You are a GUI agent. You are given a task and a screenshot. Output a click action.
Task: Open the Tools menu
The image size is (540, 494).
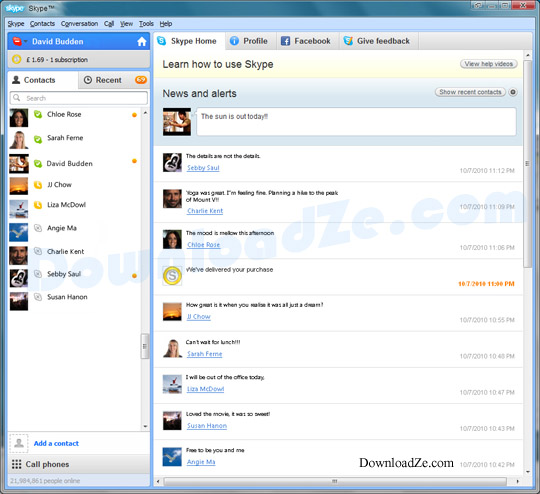146,24
